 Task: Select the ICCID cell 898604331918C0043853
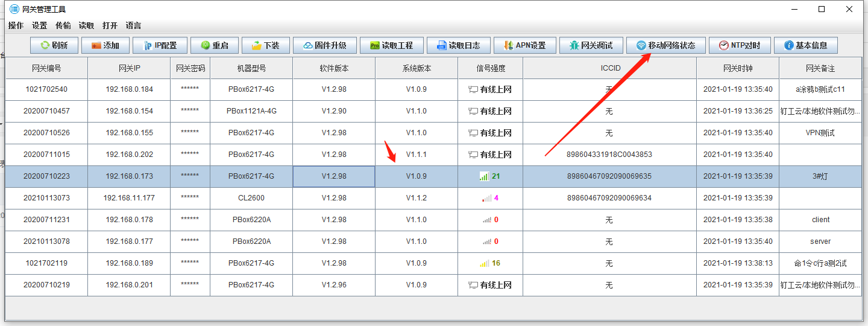coord(609,155)
